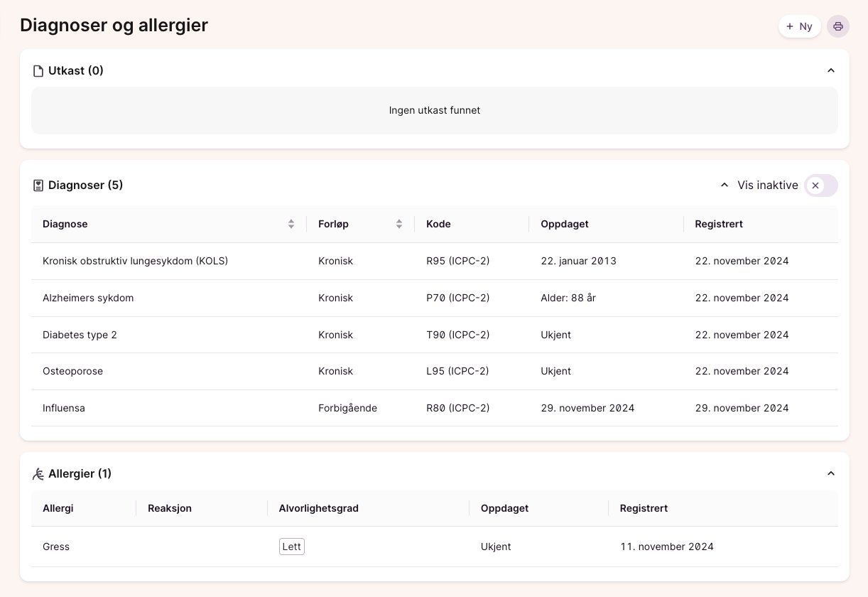Click the print icon button
Screen dimensions: 868x597
[x=838, y=26]
